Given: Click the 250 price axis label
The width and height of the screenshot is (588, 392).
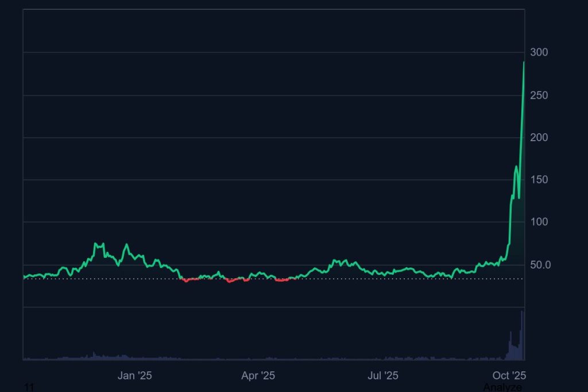Looking at the screenshot, I should point(539,95).
